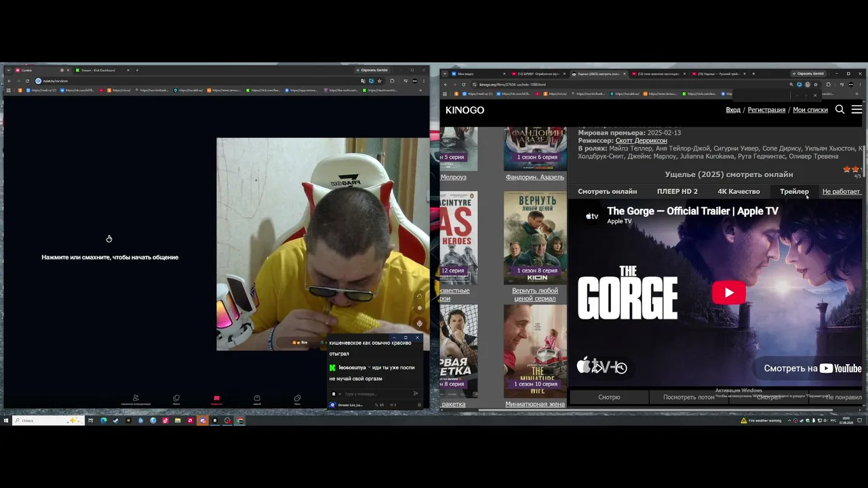Click the rating stars next to the film title
The image size is (868, 488).
click(x=852, y=169)
